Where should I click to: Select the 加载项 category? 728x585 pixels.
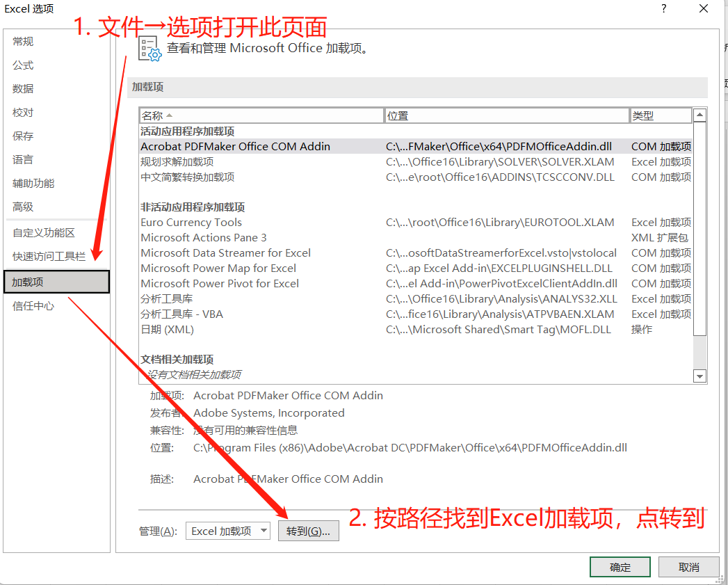click(x=56, y=282)
